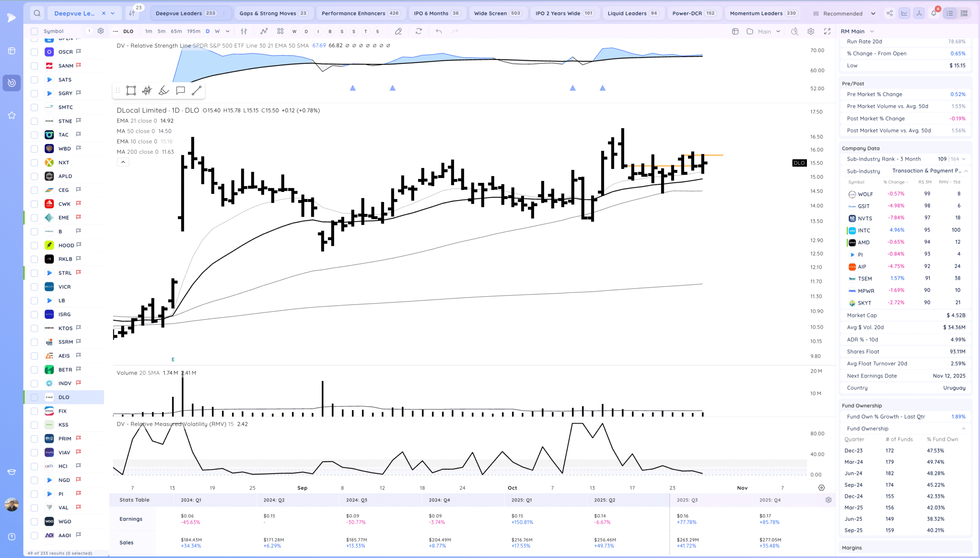The height and width of the screenshot is (558, 980).
Task: Enter chart fullscreen mode
Action: (x=827, y=31)
